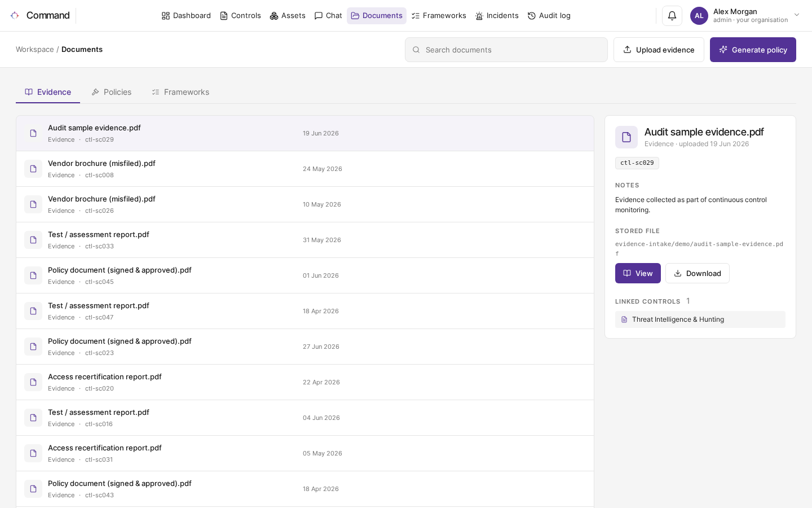Click file icon of Vendor brochure ctl-sc026 row

coord(33,204)
